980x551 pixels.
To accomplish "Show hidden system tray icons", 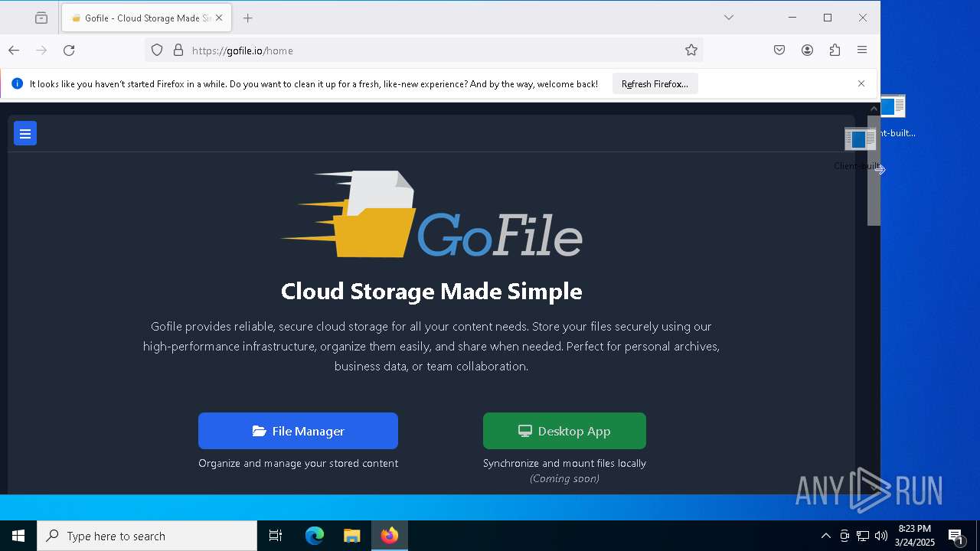I will click(x=825, y=536).
